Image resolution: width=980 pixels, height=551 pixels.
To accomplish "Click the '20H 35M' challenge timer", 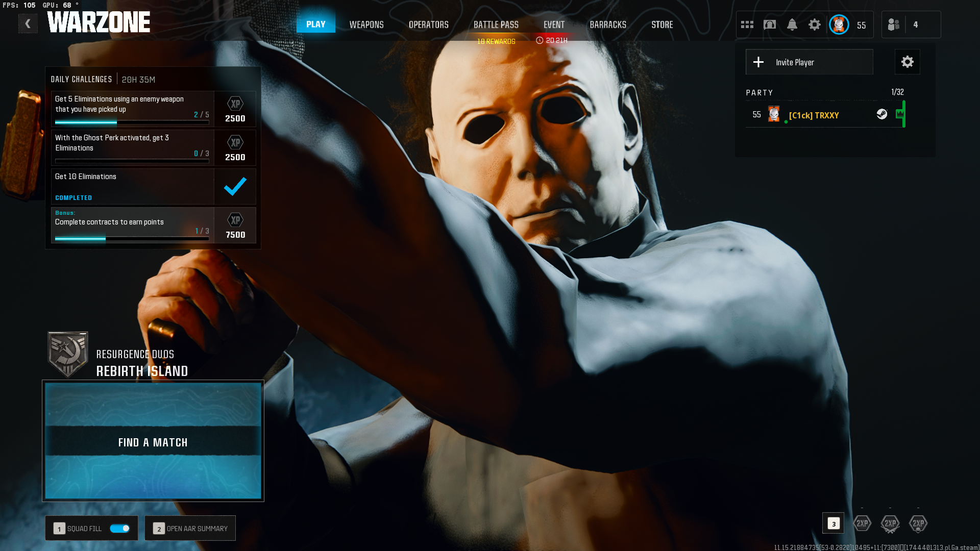I will [x=138, y=80].
